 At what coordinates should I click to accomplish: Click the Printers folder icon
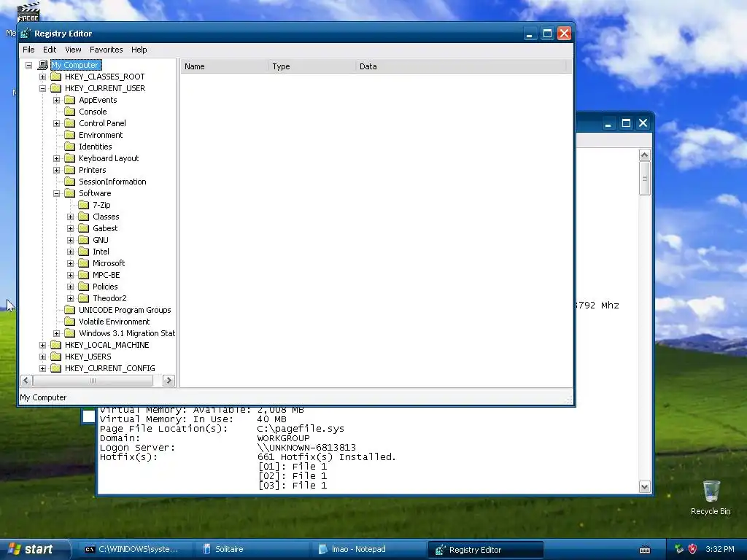pyautogui.click(x=70, y=170)
